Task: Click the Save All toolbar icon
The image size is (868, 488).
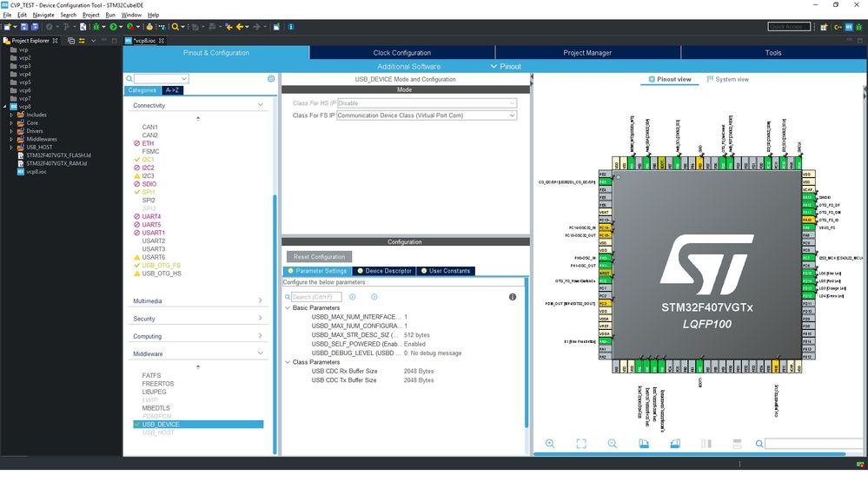Action: 35,27
